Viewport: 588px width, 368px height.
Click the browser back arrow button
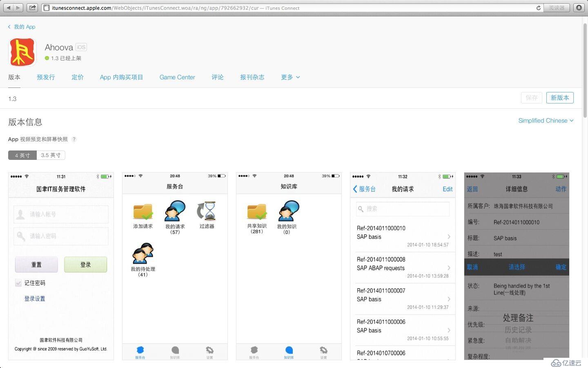[x=8, y=8]
